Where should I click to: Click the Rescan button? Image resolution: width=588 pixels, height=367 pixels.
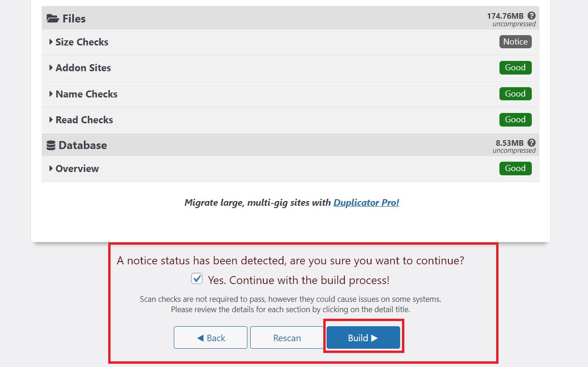[x=287, y=338]
